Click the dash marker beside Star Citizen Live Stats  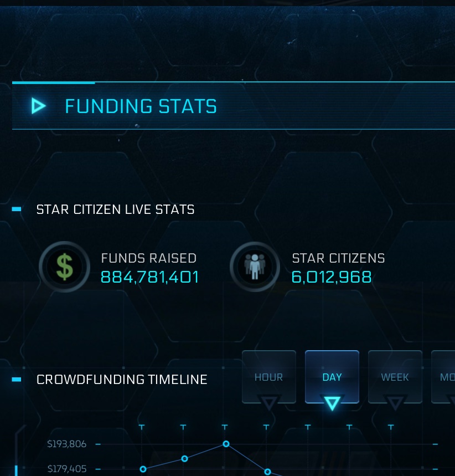point(17,209)
